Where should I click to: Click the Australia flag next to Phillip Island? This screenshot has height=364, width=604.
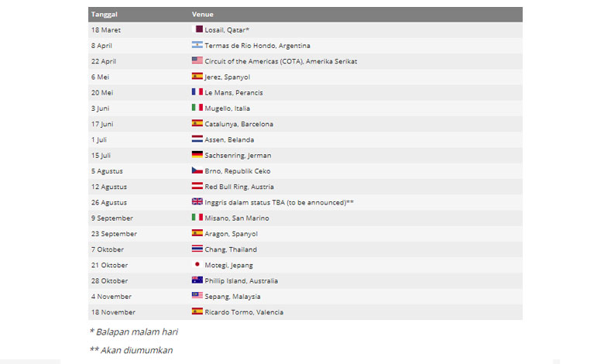[x=197, y=280]
